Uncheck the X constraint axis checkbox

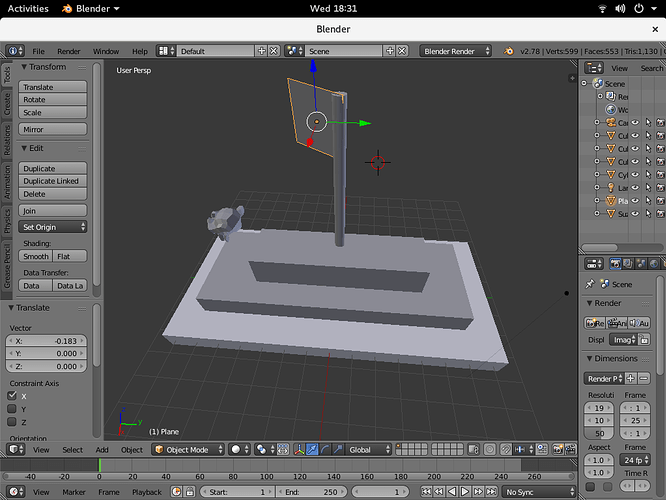tap(12, 395)
